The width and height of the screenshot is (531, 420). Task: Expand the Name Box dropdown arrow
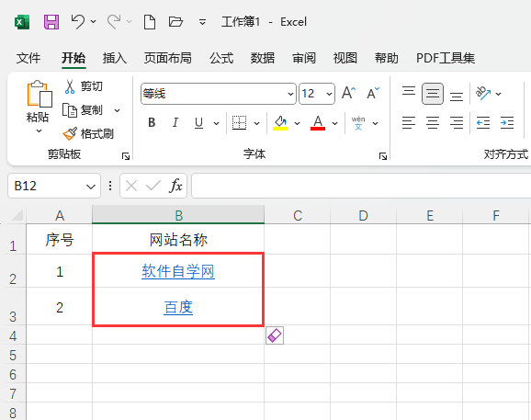pyautogui.click(x=91, y=187)
